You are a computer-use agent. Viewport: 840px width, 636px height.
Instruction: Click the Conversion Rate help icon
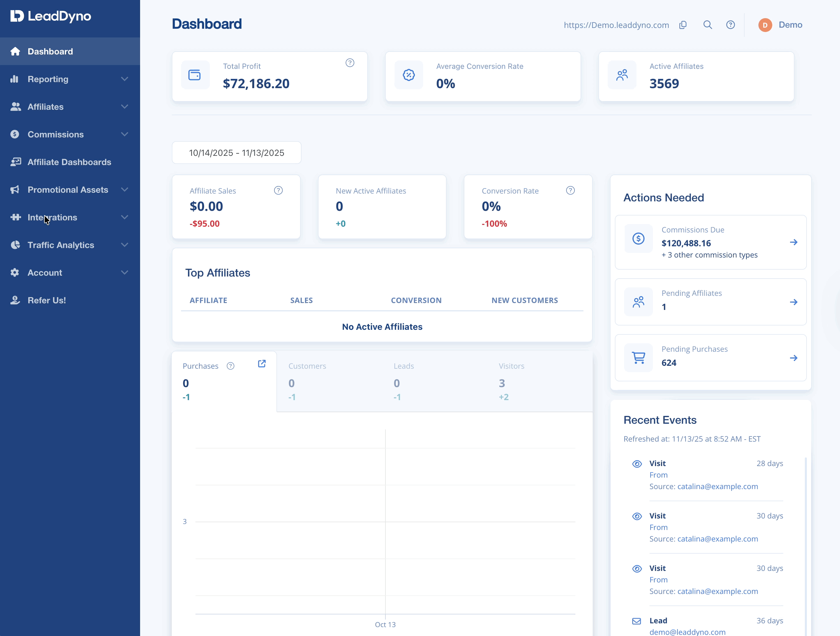coord(570,190)
